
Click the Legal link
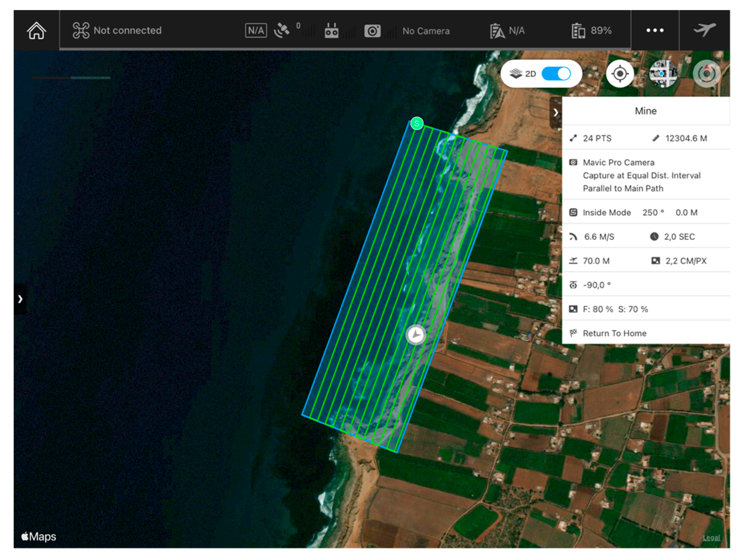[711, 537]
